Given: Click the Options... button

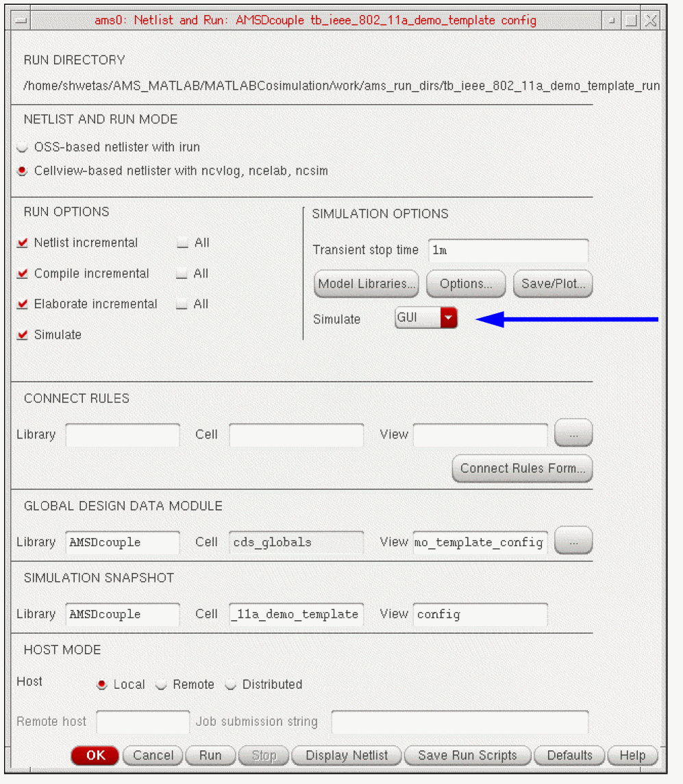Looking at the screenshot, I should point(466,284).
